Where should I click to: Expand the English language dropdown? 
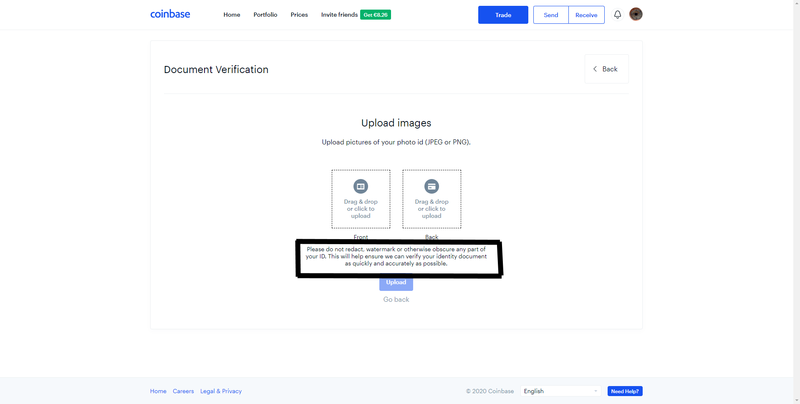pyautogui.click(x=560, y=391)
